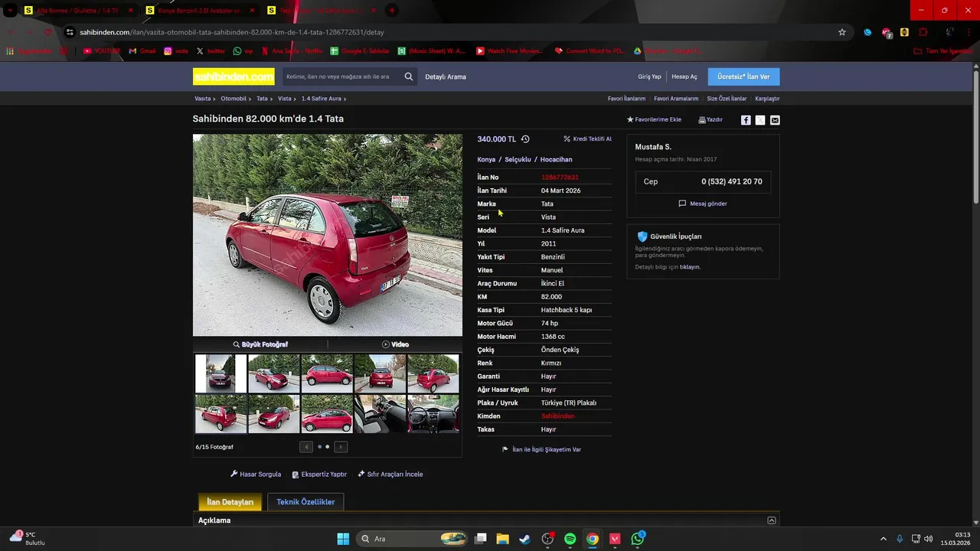
Task: Click the Chrome address bar URL
Action: pos(232,32)
